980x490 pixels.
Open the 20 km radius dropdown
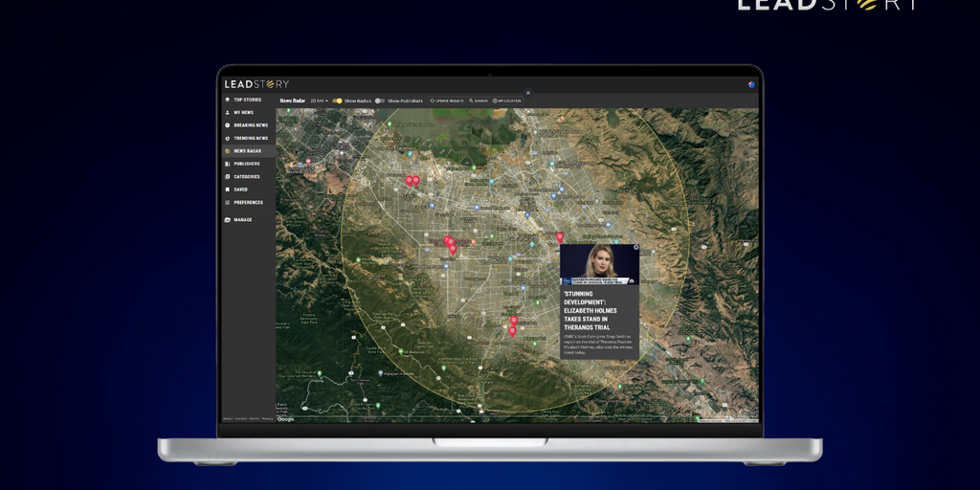pyautogui.click(x=319, y=100)
